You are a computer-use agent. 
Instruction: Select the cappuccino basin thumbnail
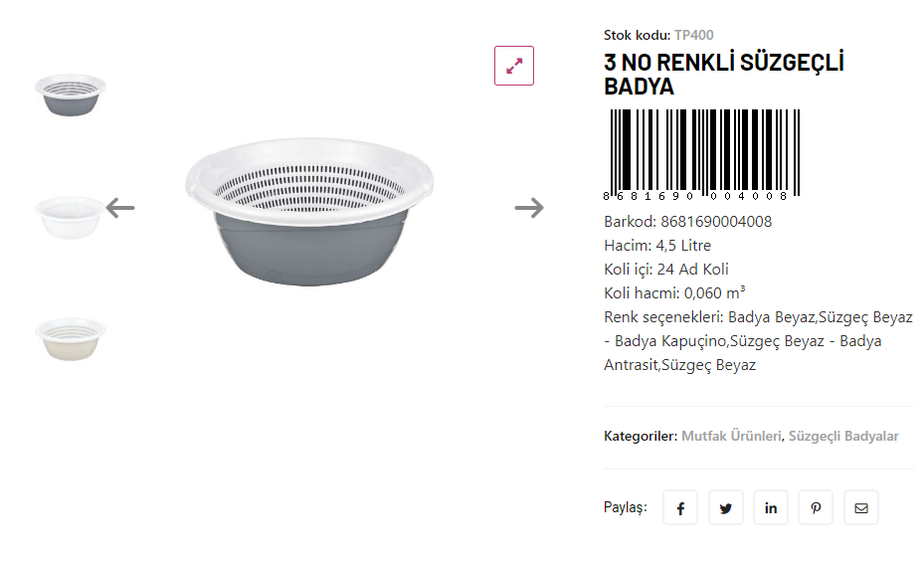coord(71,338)
